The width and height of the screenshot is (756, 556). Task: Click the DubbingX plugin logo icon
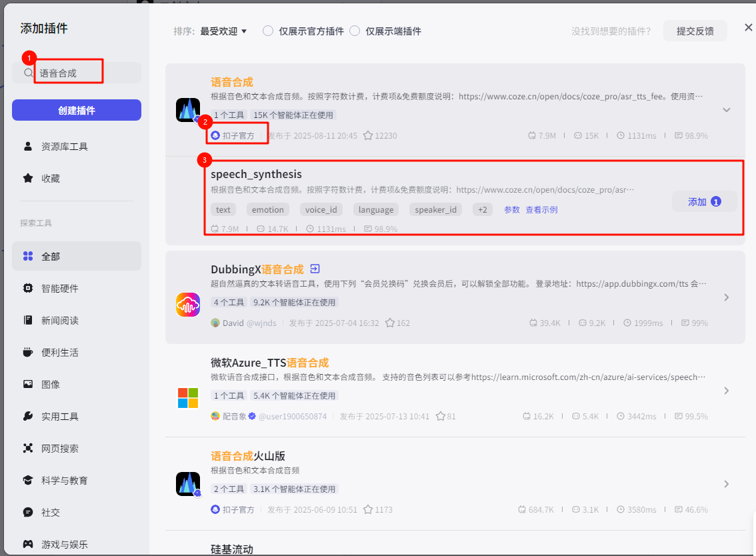pos(188,305)
